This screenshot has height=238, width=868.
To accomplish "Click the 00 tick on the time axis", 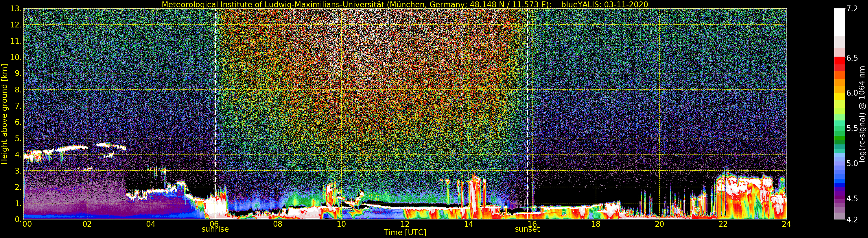I will pyautogui.click(x=27, y=224).
